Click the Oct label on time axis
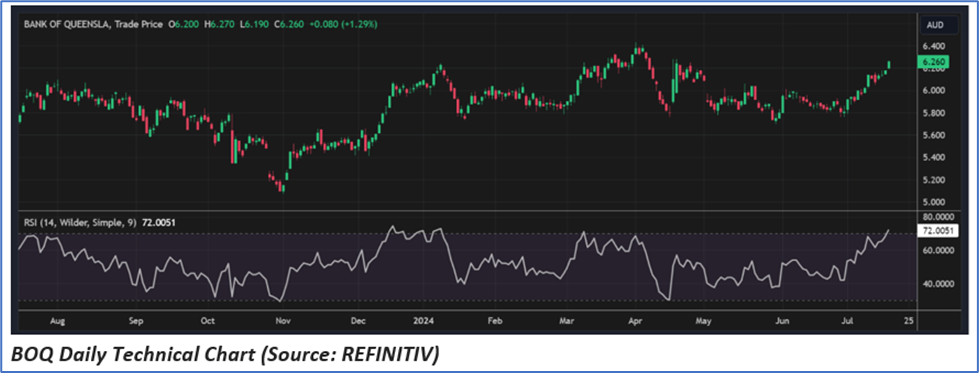979x373 pixels. click(208, 322)
